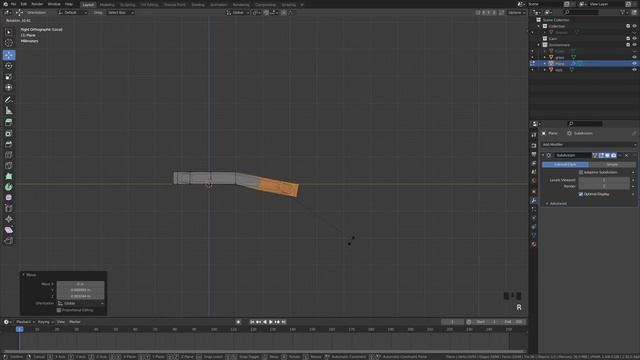This screenshot has height=360, width=640.
Task: Select the Move tool
Action: pos(9,55)
